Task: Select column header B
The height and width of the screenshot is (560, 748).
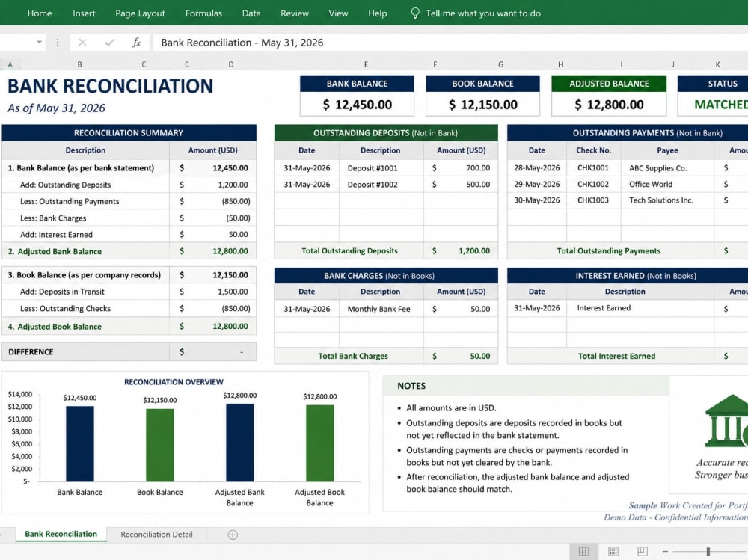Action: tap(80, 64)
